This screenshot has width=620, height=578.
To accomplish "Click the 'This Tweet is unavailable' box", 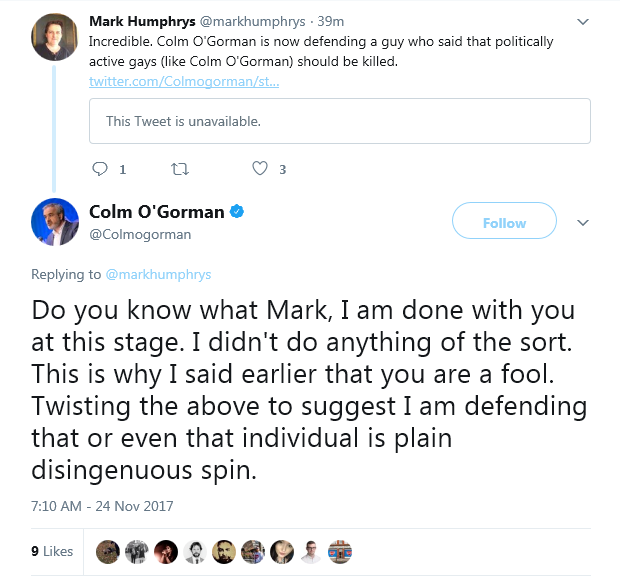I will pos(340,121).
